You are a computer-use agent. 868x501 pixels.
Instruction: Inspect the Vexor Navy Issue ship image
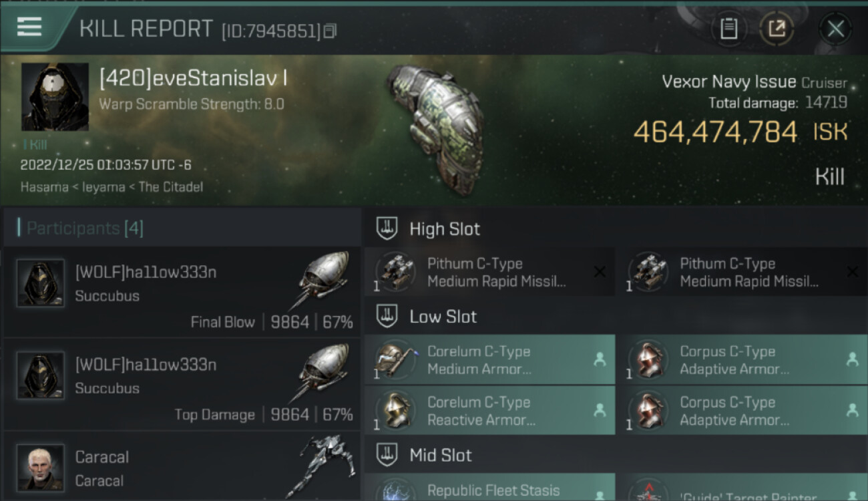click(435, 130)
